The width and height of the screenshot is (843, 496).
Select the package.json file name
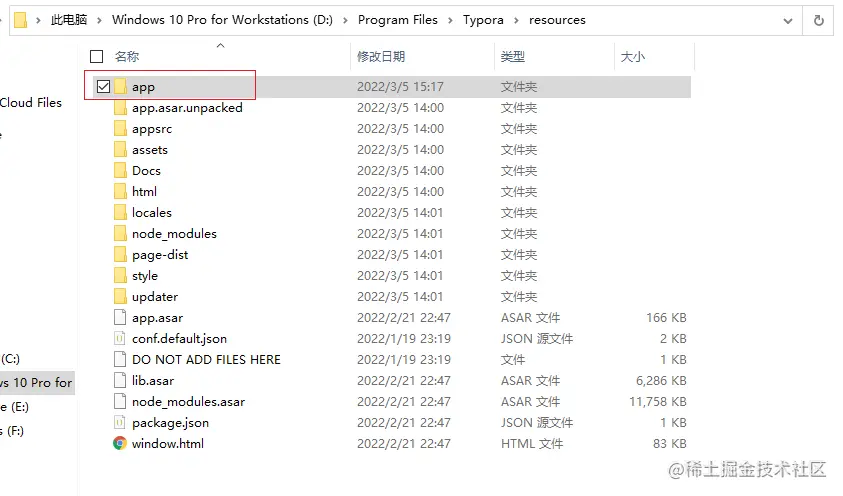pyautogui.click(x=170, y=423)
